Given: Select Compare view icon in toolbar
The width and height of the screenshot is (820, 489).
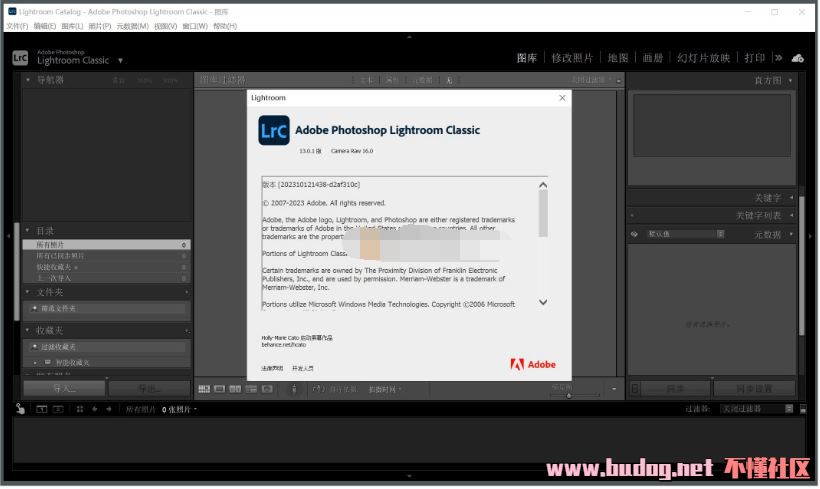Looking at the screenshot, I should tap(235, 390).
